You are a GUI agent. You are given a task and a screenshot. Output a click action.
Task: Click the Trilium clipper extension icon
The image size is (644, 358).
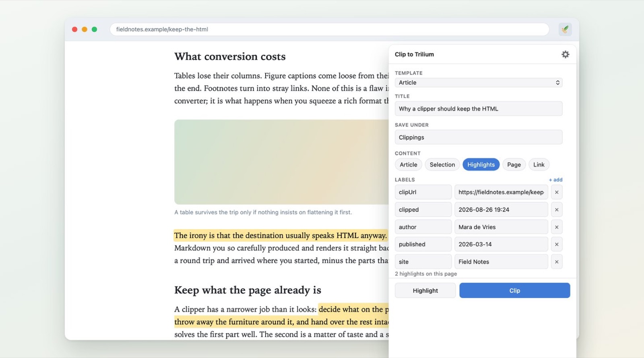coord(565,29)
